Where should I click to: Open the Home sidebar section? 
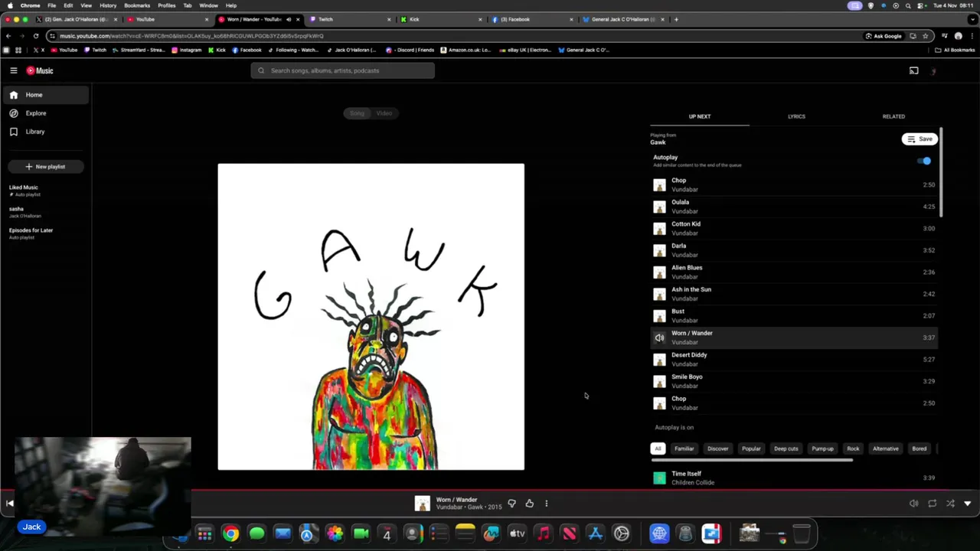[x=46, y=95]
